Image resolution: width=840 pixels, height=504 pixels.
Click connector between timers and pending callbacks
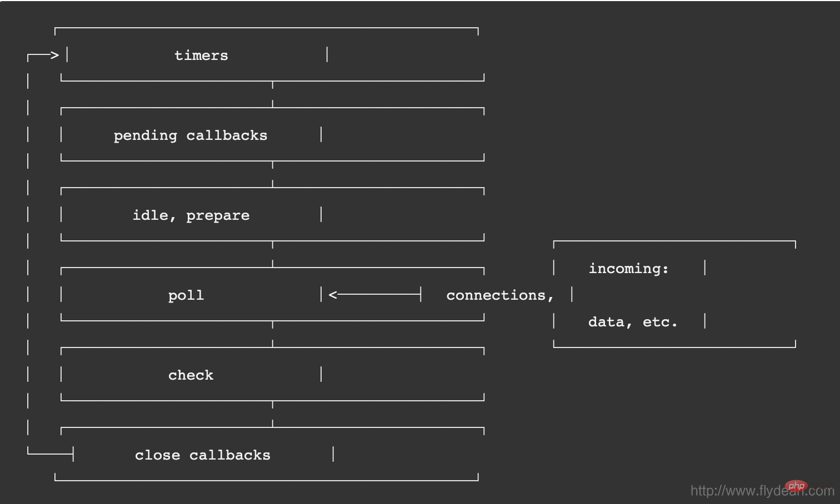coord(272,94)
